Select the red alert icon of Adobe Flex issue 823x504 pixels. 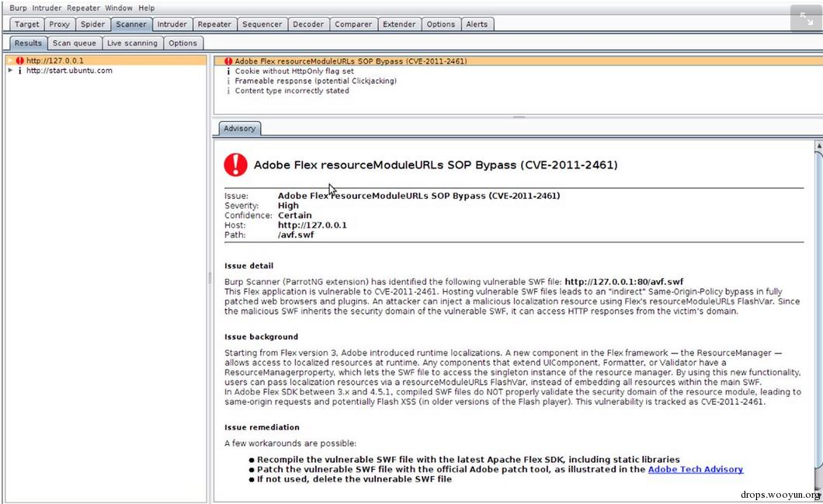click(228, 61)
